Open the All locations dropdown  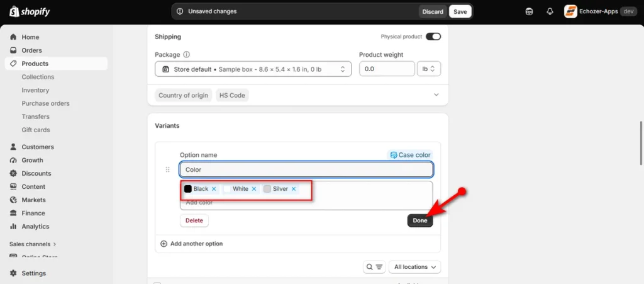point(415,267)
